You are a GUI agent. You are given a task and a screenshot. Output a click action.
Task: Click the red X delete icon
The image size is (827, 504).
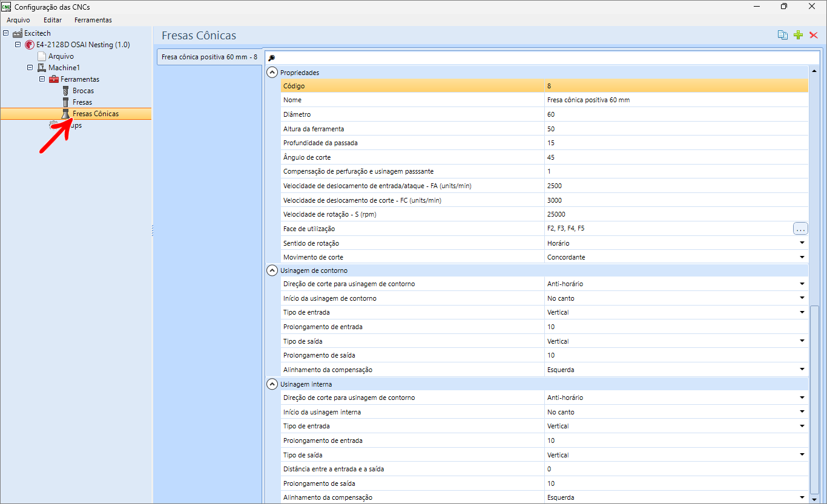click(814, 35)
